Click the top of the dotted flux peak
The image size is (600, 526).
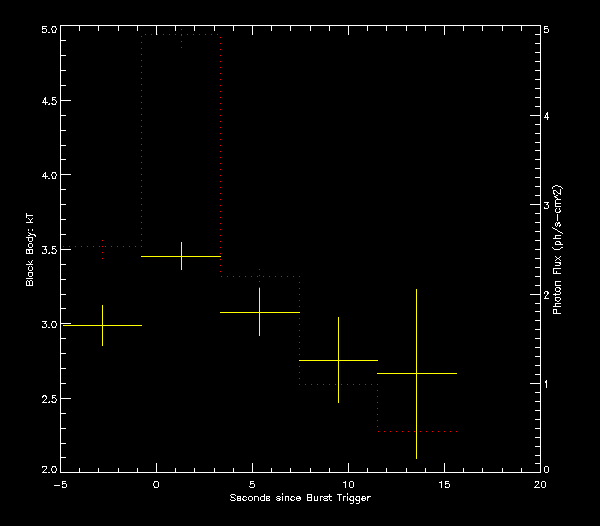(181, 34)
